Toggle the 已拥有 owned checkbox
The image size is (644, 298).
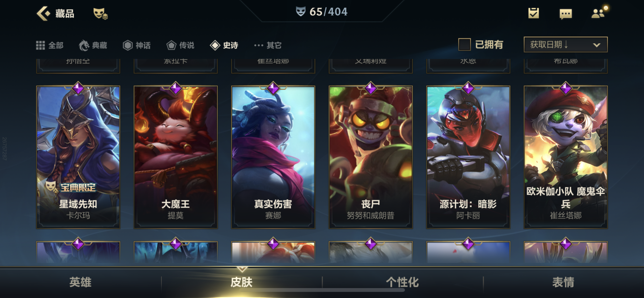click(464, 45)
